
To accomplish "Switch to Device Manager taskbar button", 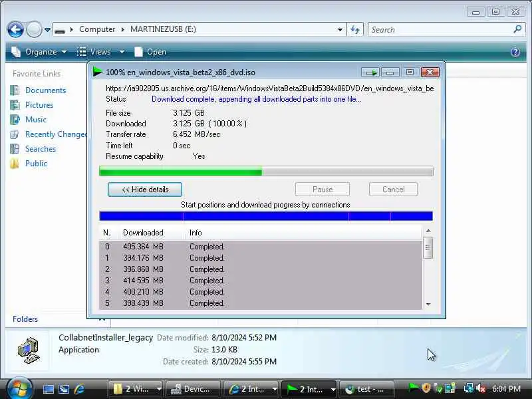I will 193,389.
